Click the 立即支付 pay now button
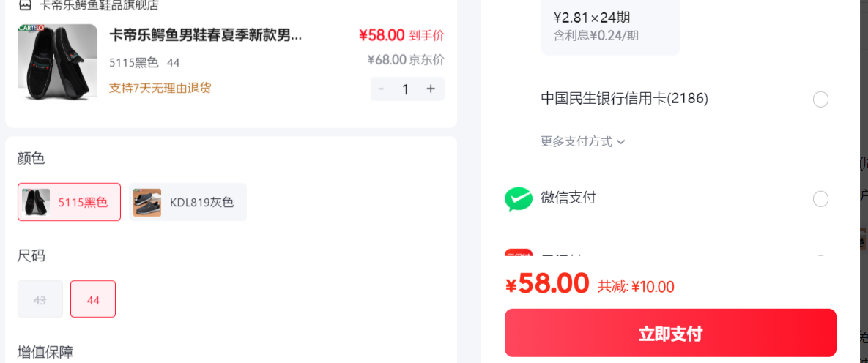Viewport: 868px width, 363px height. click(x=670, y=333)
